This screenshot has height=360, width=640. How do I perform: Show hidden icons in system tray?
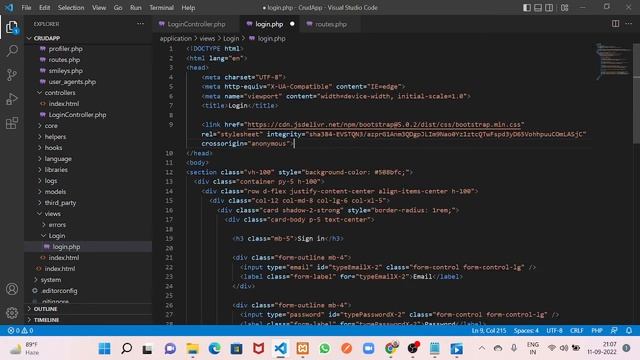(x=482, y=348)
